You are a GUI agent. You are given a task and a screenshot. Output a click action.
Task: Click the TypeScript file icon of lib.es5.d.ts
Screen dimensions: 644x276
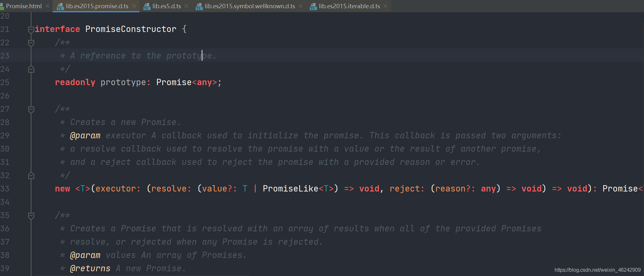pyautogui.click(x=147, y=6)
